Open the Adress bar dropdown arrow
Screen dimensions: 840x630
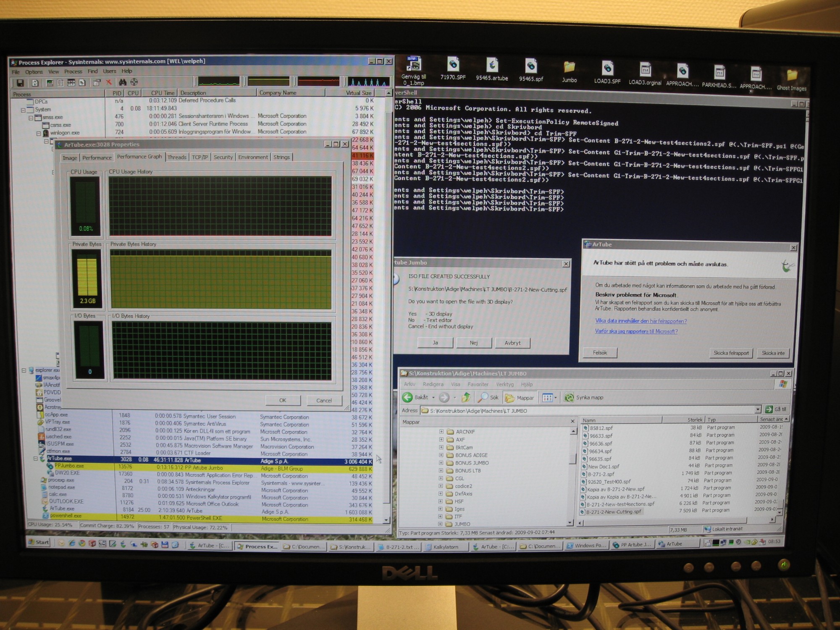click(758, 409)
